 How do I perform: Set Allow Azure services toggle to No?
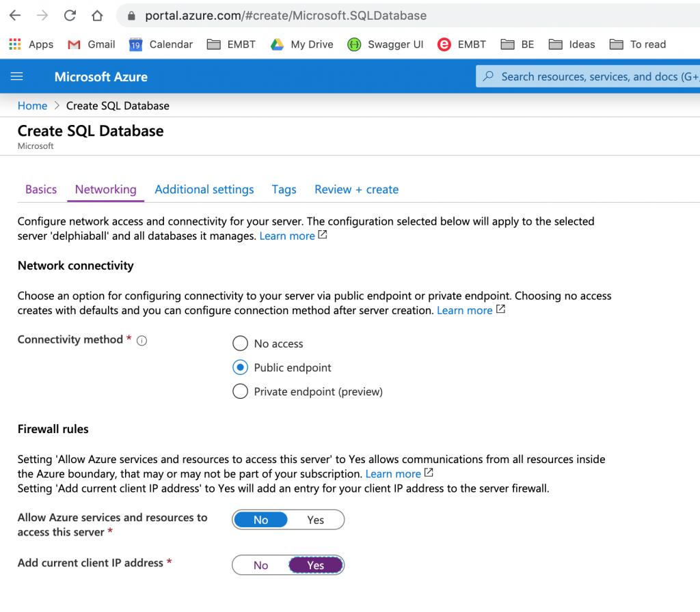pyautogui.click(x=260, y=520)
